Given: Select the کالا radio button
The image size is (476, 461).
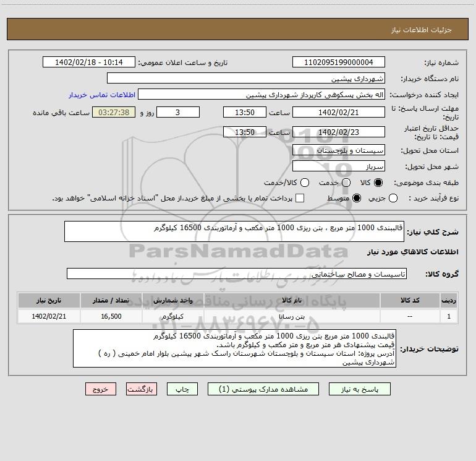Looking at the screenshot, I should tap(378, 183).
